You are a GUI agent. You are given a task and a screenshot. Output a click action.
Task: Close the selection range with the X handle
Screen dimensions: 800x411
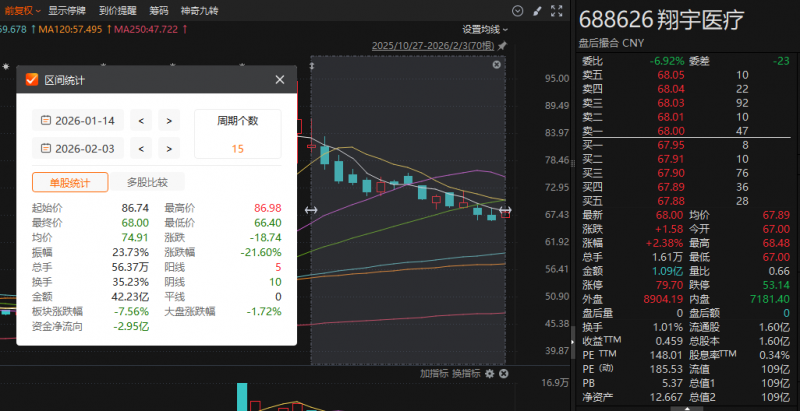coord(497,64)
